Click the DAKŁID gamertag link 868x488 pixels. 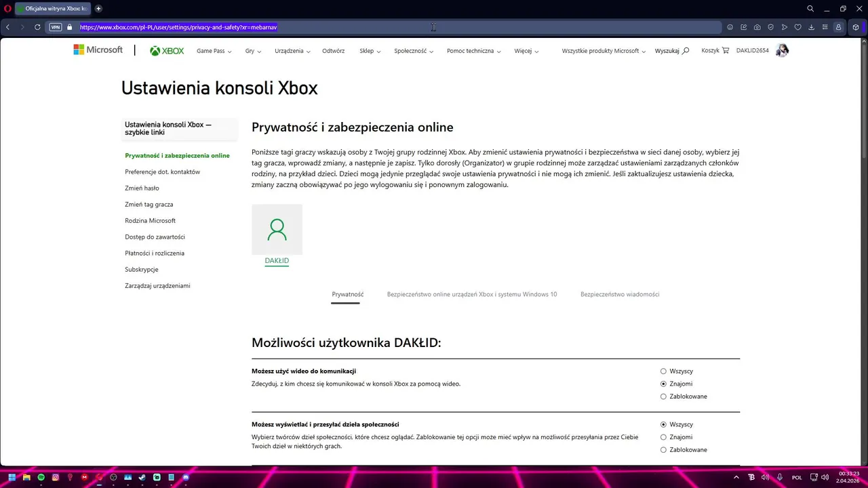tap(277, 261)
